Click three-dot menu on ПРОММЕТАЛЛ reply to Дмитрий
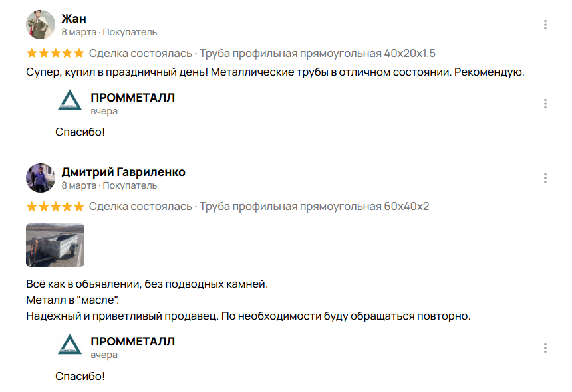 545,348
